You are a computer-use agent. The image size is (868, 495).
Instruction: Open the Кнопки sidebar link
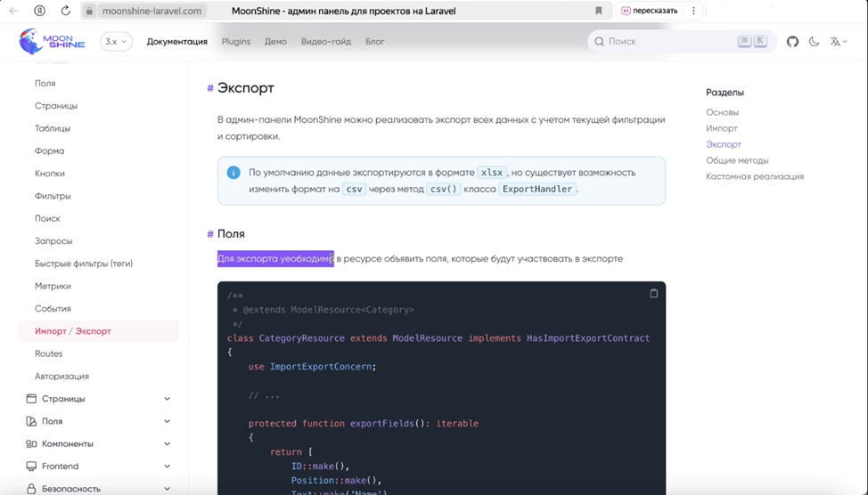click(50, 174)
